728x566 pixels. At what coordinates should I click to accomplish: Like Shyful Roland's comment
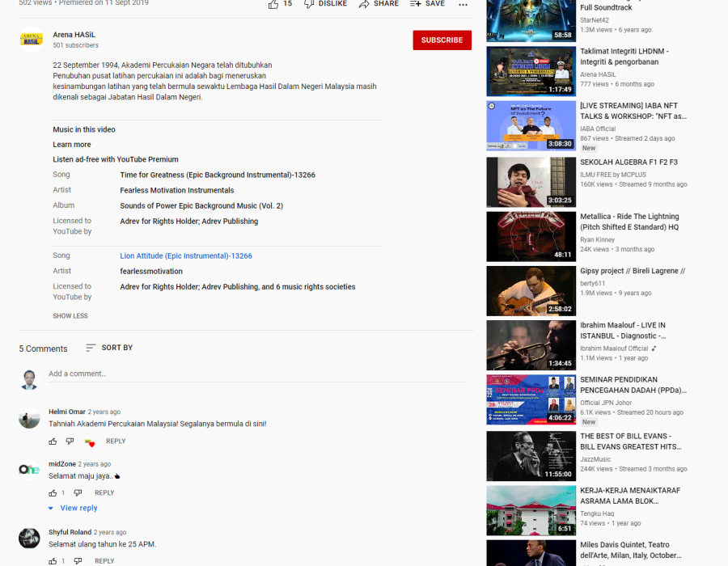click(x=53, y=561)
